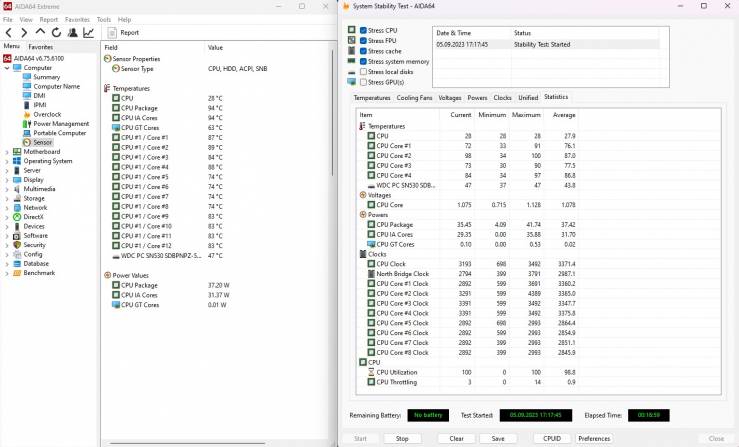Expand the Display tree node
The height and width of the screenshot is (447, 739).
(x=7, y=180)
